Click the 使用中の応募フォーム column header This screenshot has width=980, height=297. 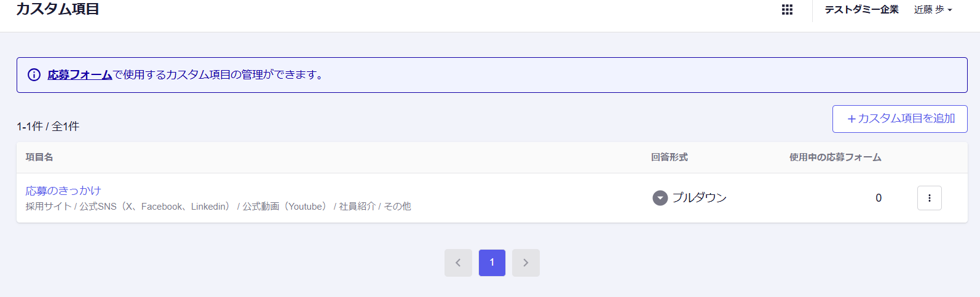click(x=835, y=157)
